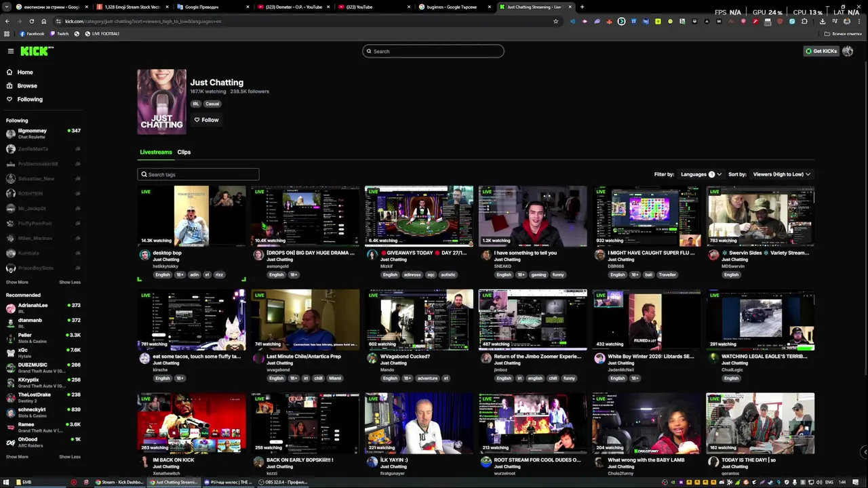
Task: Bookmark page with star icon
Action: click(555, 21)
